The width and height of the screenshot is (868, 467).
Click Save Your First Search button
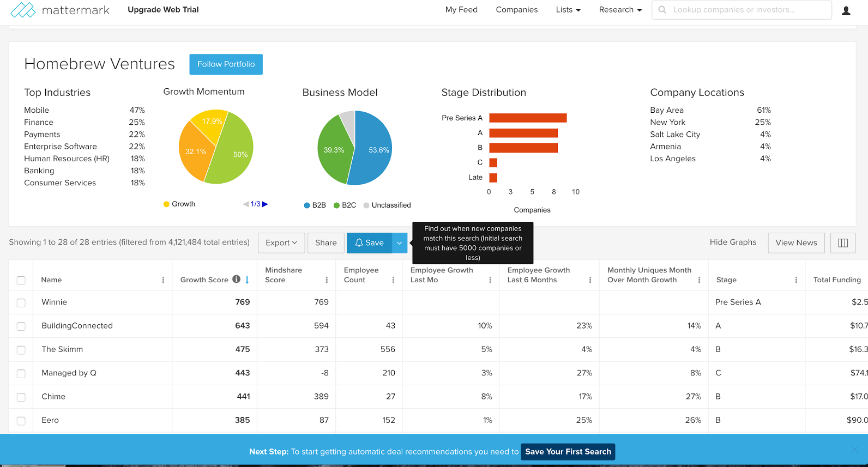click(568, 452)
